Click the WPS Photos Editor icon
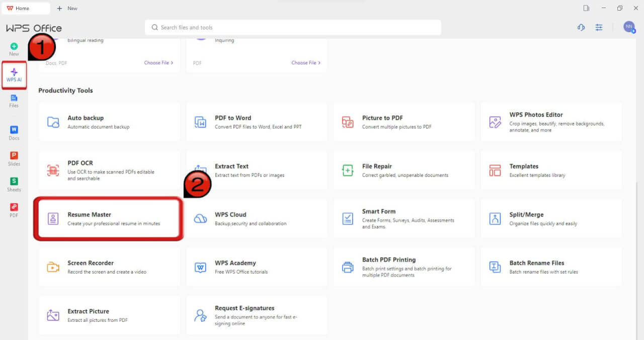644x340 pixels. coord(495,122)
